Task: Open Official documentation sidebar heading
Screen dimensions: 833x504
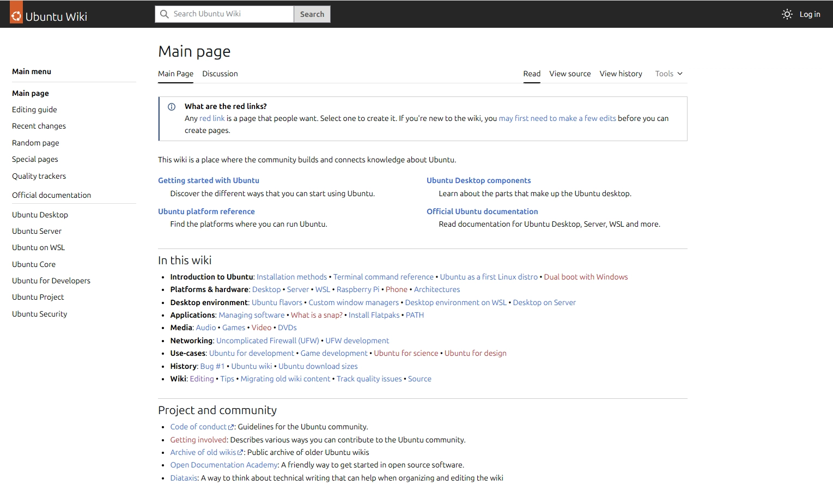Action: [x=51, y=195]
